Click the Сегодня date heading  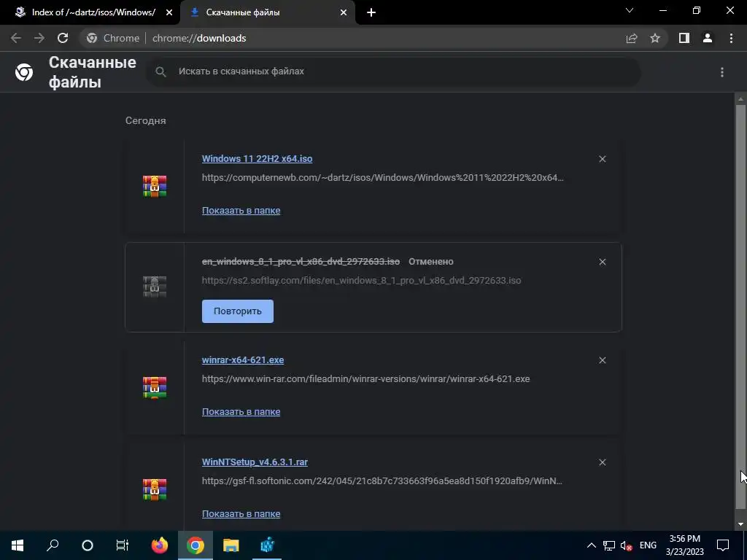[146, 120]
